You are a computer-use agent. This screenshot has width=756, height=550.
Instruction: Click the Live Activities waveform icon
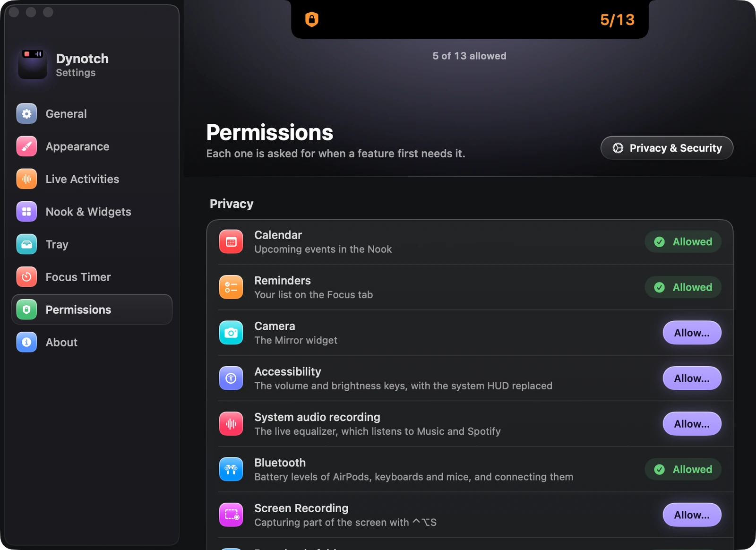(26, 179)
